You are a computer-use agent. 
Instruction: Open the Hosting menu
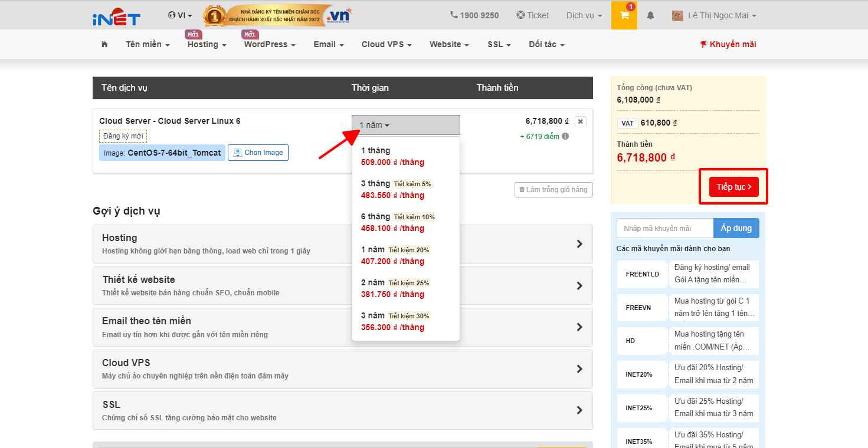coord(207,44)
